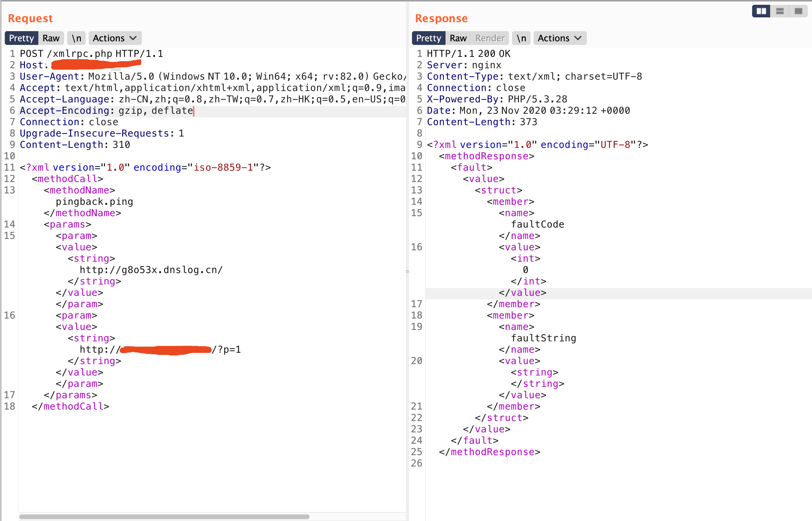
Task: Toggle Response \n non-printable characters button
Action: point(521,38)
